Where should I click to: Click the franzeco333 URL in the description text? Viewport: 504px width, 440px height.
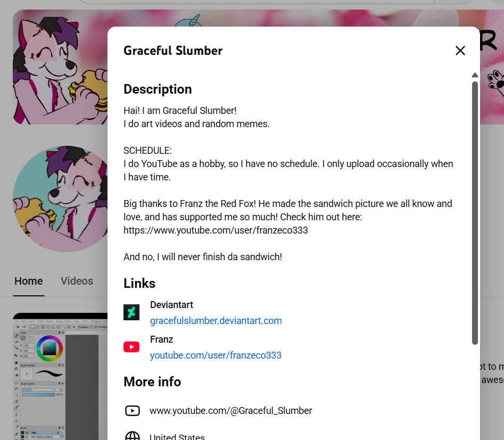coord(216,230)
